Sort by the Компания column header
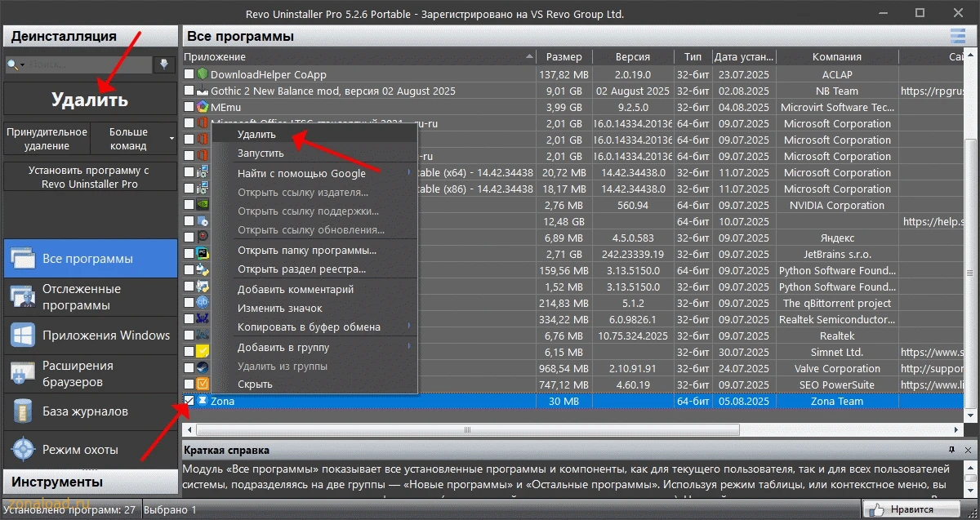The height and width of the screenshot is (520, 980). pos(837,57)
